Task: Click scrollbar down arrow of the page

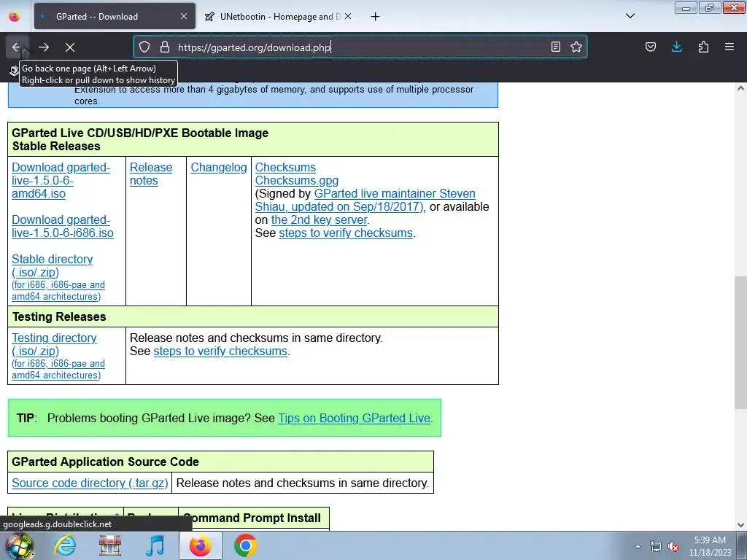Action: tap(740, 525)
